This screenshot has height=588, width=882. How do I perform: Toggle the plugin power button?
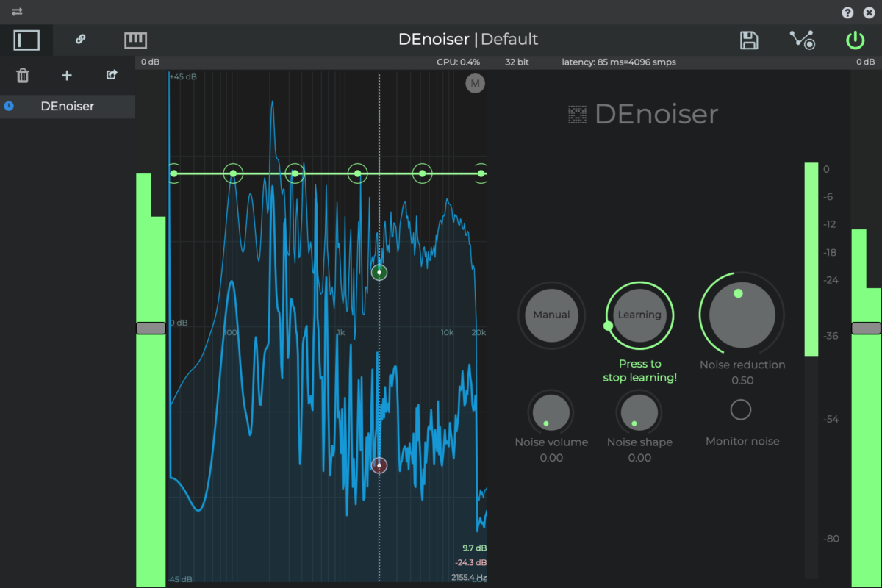click(x=855, y=40)
